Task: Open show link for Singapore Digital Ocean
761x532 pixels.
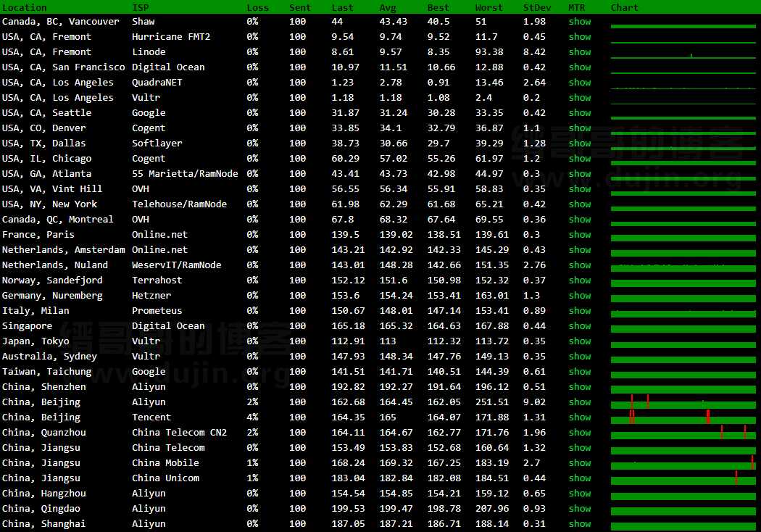Action: click(580, 326)
